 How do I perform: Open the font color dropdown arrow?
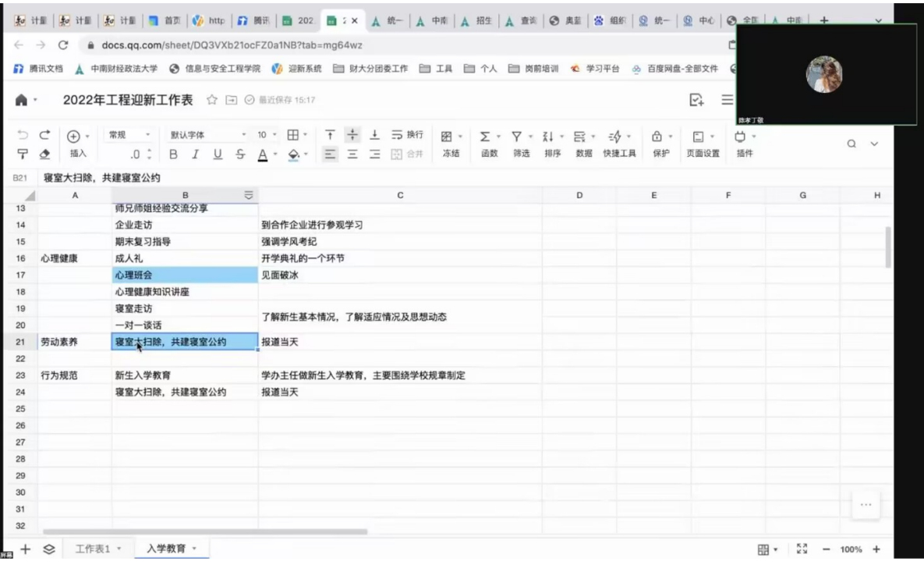coord(275,155)
